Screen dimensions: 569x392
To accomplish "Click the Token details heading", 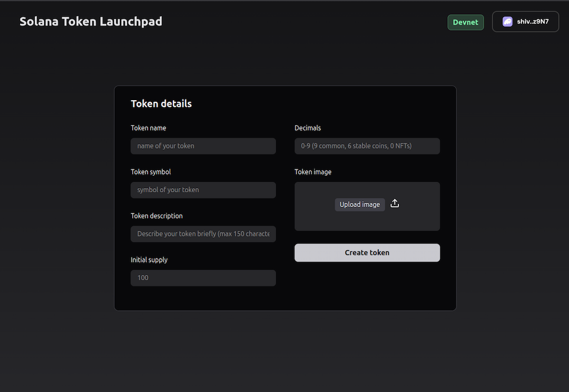I will coord(161,103).
